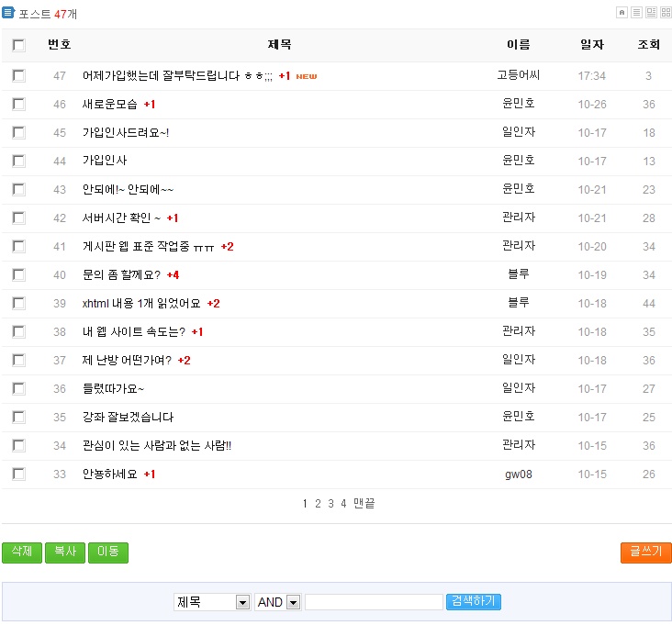The image size is (672, 625).
Task: Switch to webzine view layout icon
Action: point(651,13)
